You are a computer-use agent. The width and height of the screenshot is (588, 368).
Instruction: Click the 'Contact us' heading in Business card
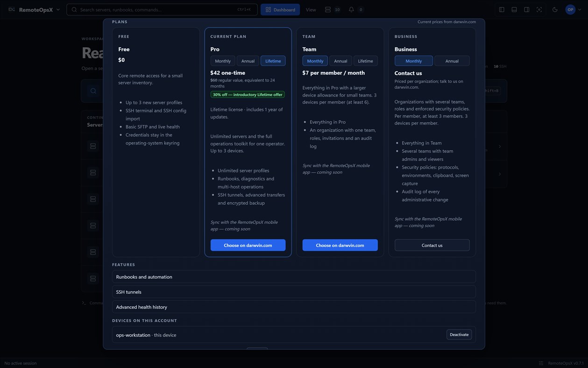[408, 73]
